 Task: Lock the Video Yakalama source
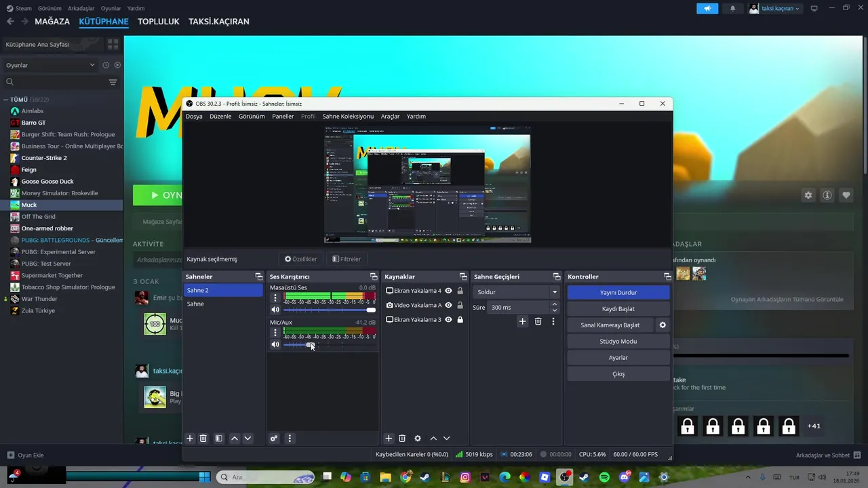[460, 305]
